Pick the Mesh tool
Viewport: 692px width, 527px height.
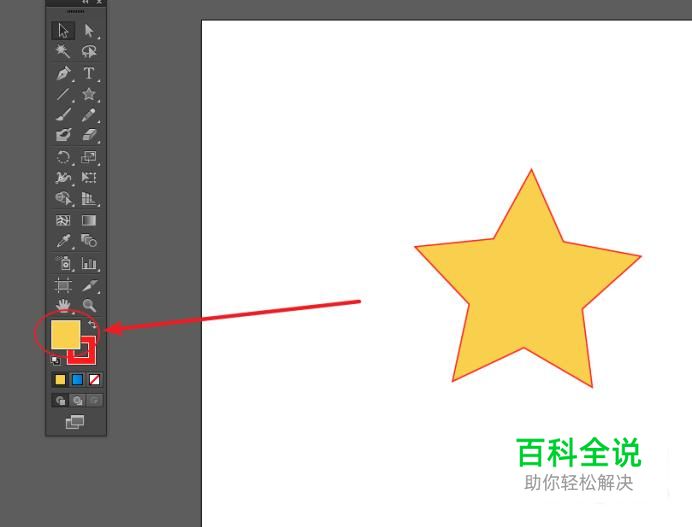coord(63,220)
